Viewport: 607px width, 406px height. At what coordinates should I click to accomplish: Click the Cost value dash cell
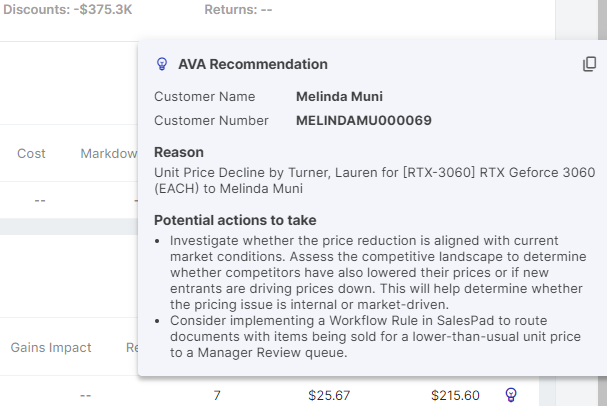tap(39, 200)
